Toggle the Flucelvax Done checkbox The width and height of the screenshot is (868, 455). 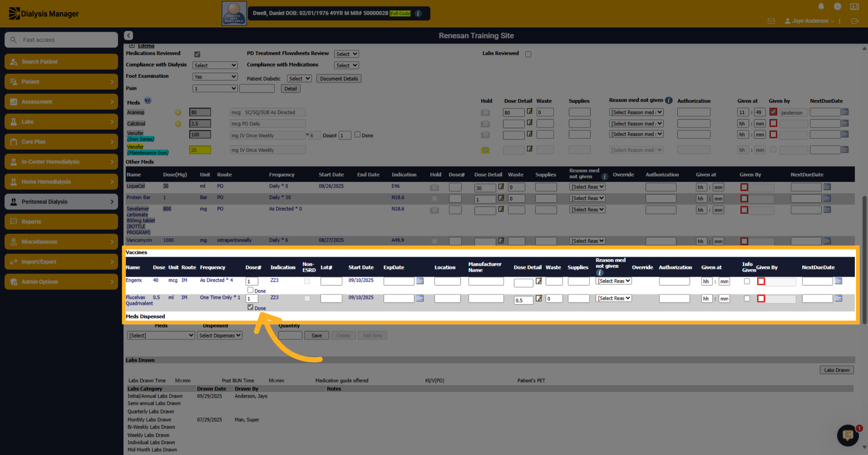point(250,307)
